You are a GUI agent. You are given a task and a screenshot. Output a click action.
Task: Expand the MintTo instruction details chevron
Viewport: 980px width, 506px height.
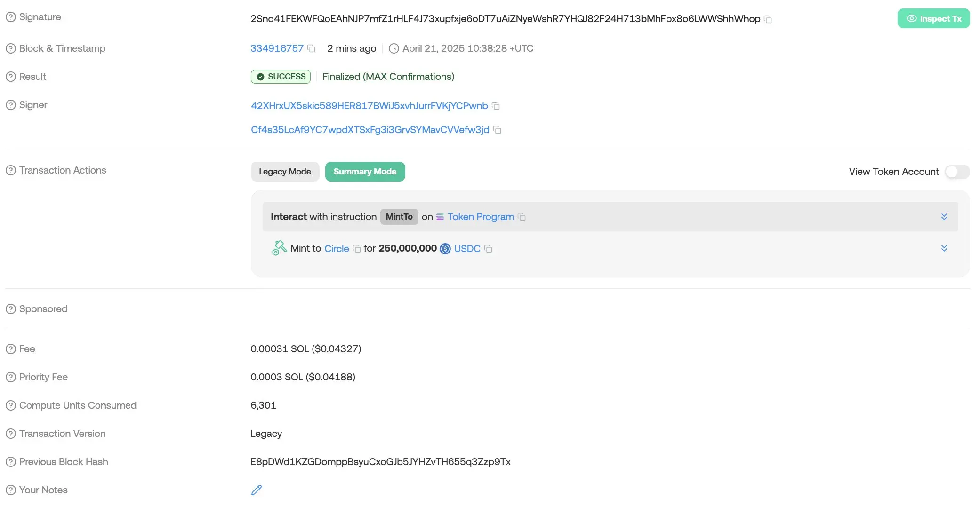tap(944, 217)
